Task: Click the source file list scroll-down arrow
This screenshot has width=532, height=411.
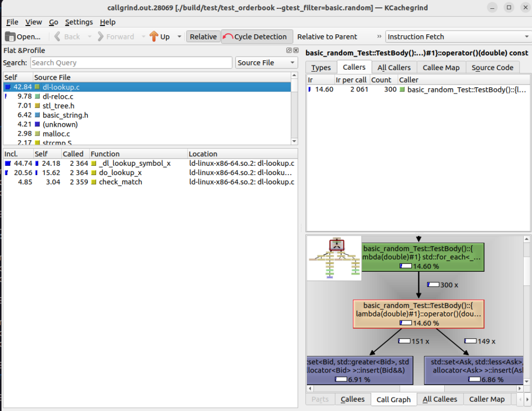Action: 294,141
